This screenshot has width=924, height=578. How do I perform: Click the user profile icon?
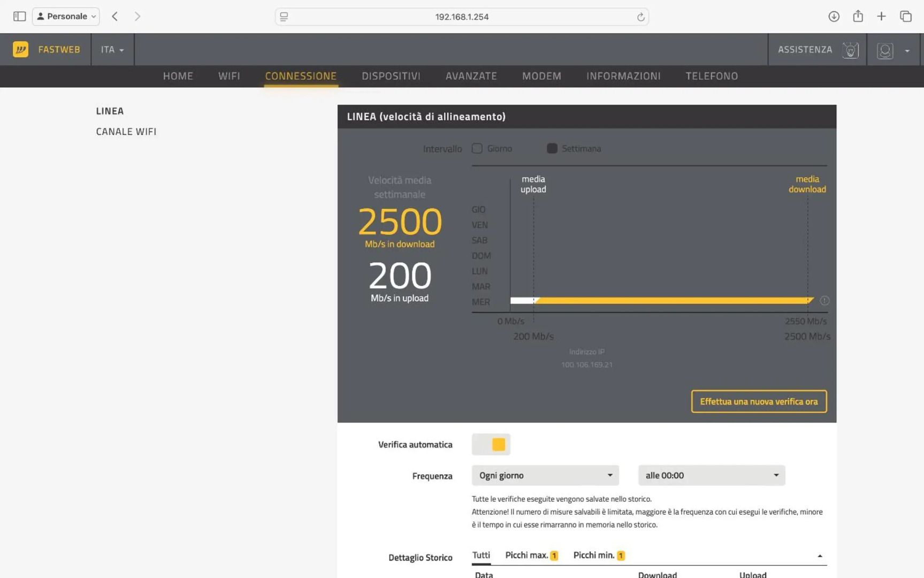[885, 50]
